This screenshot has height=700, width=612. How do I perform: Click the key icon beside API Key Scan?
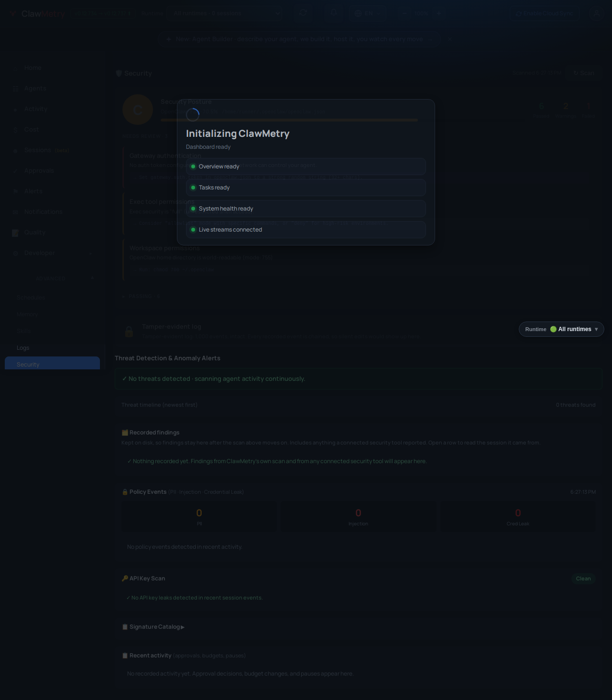coord(125,578)
